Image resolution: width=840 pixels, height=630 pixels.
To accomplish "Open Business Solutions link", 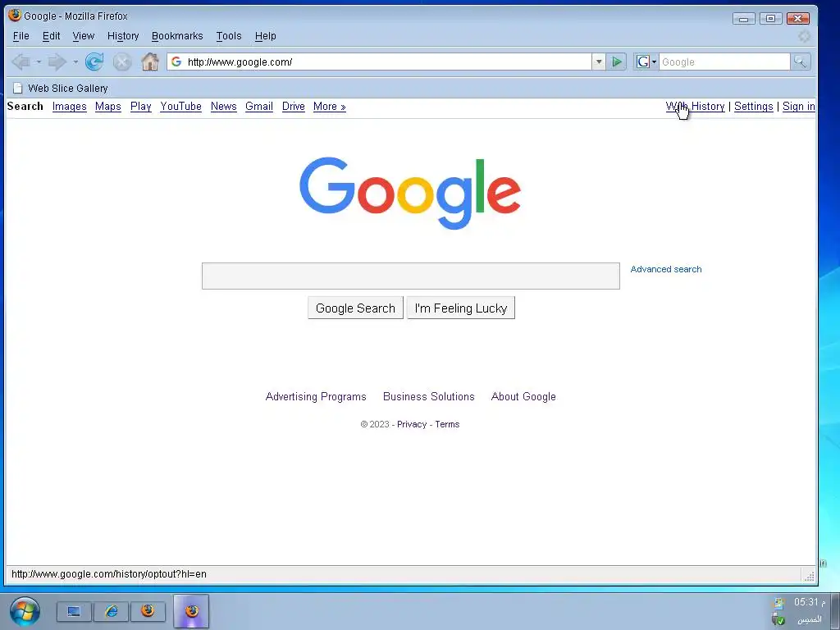I will point(428,396).
